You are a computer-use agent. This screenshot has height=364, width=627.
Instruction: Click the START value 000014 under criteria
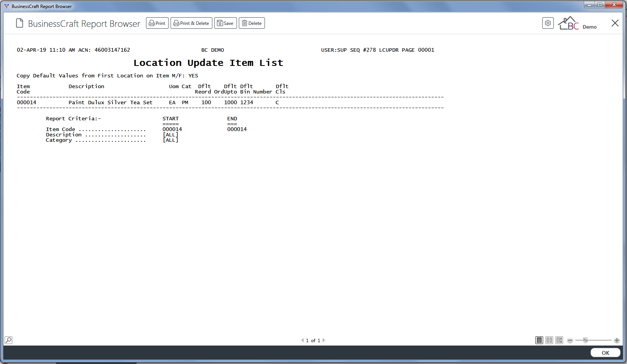172,129
